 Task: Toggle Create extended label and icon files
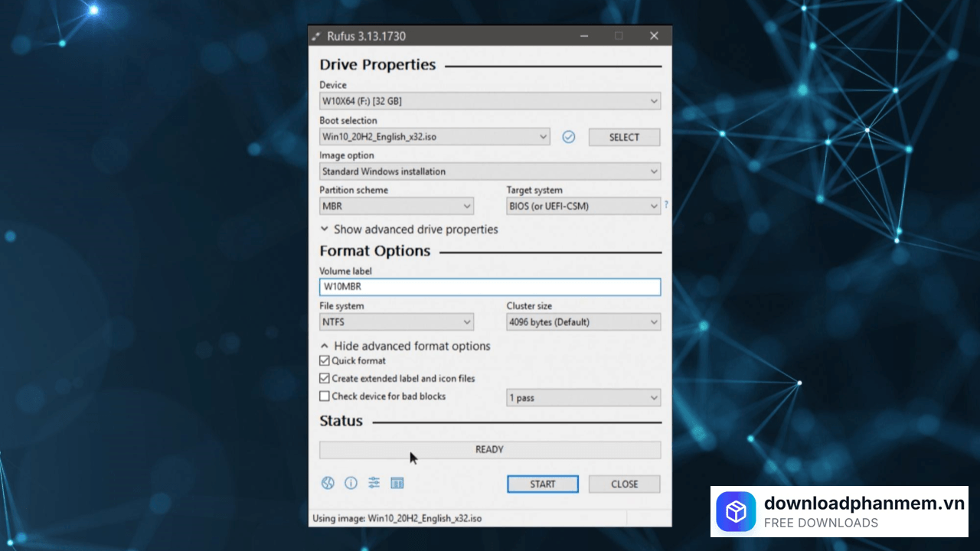[325, 378]
